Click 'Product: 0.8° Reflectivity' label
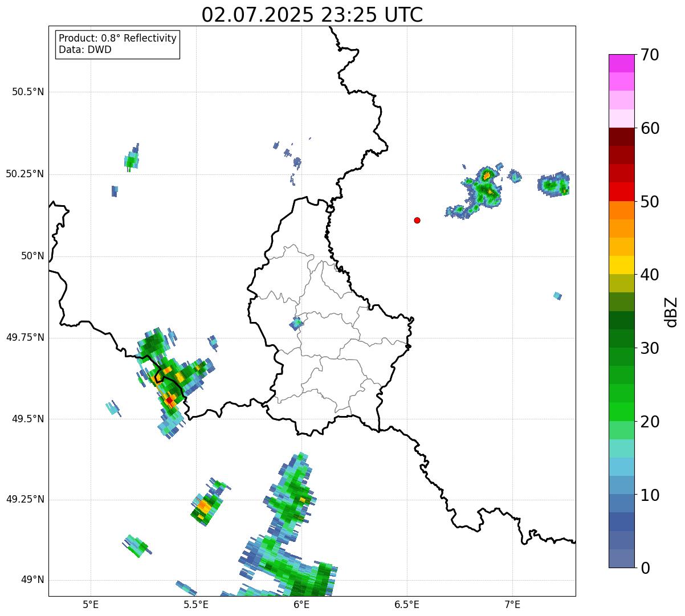The width and height of the screenshot is (685, 616). click(x=118, y=38)
